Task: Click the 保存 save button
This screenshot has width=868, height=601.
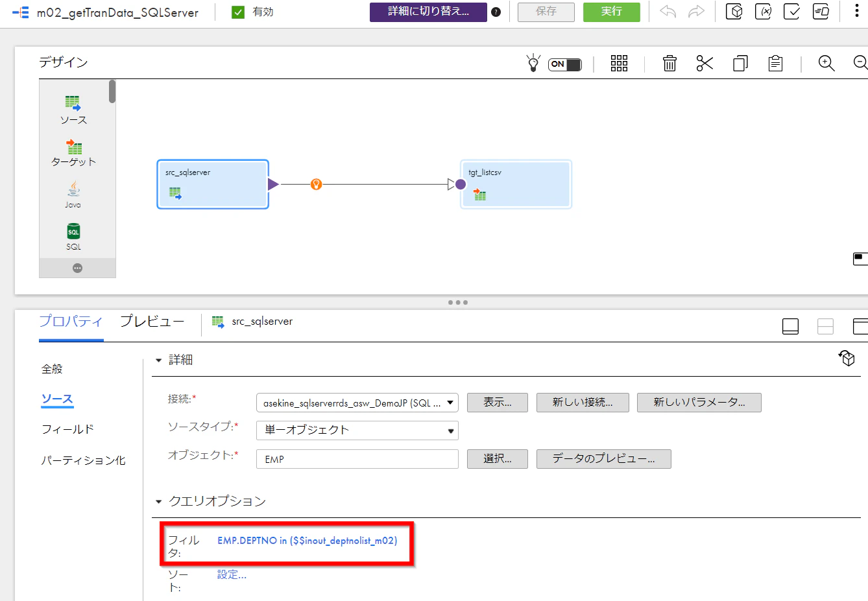Action: tap(546, 12)
